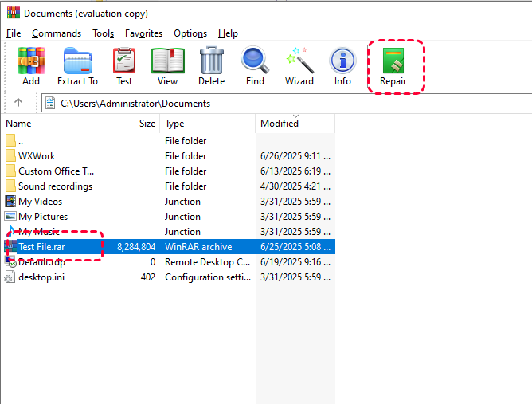Open the Favorites menu
532x404 pixels.
(x=143, y=33)
